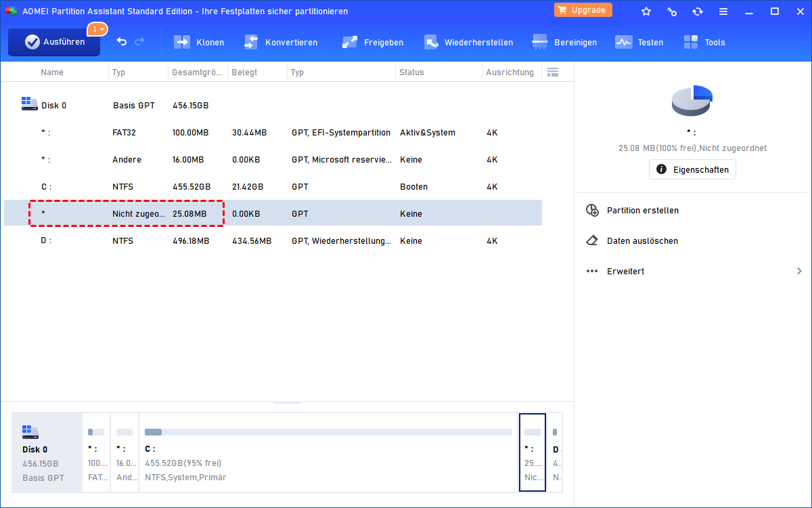
Task: Select the D: partition block in disk map
Action: click(x=555, y=452)
